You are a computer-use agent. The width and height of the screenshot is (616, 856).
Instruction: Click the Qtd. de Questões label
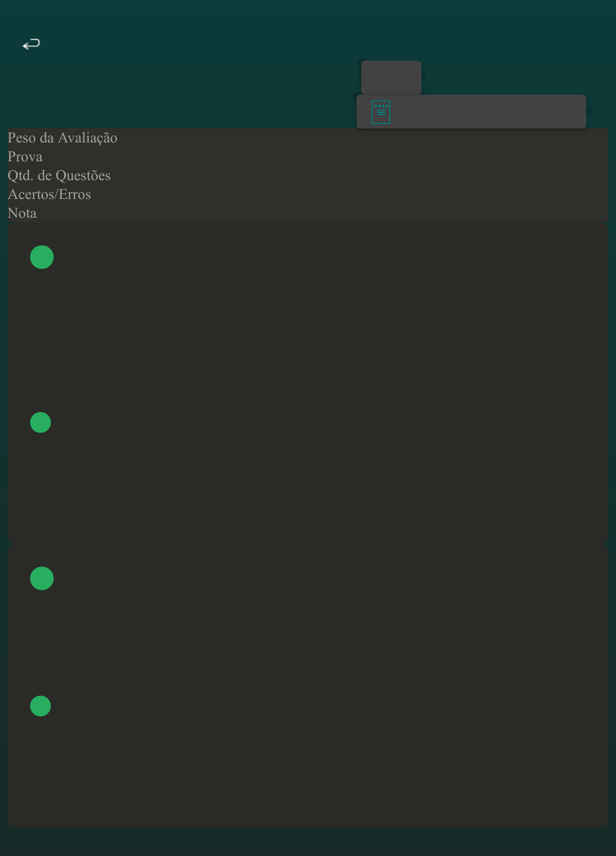[59, 175]
